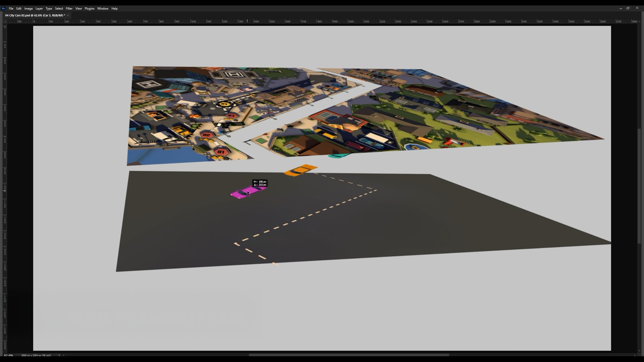
Task: Open the Type menu
Action: pos(49,8)
